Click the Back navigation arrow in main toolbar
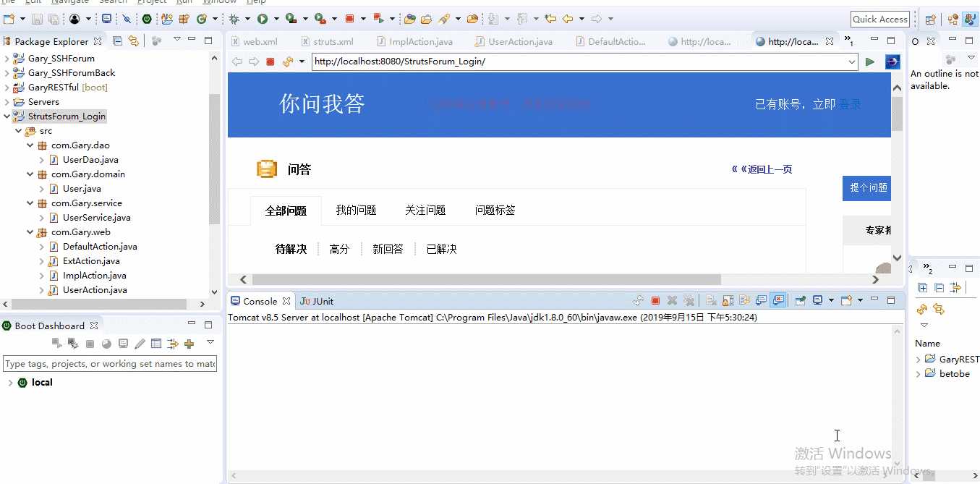 tap(568, 19)
